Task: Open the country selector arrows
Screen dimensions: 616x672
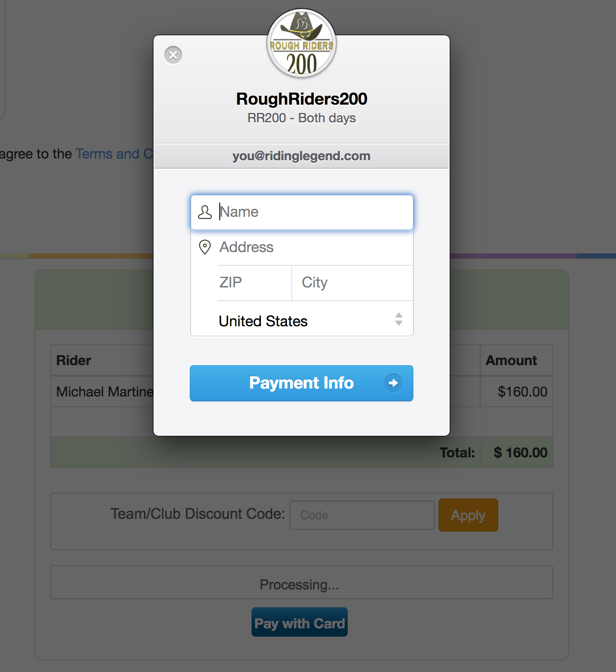Action: pyautogui.click(x=398, y=319)
